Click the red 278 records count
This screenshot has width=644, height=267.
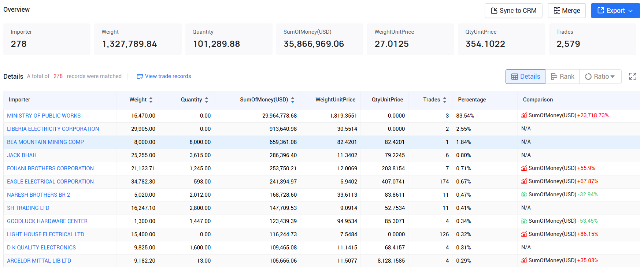tap(58, 76)
